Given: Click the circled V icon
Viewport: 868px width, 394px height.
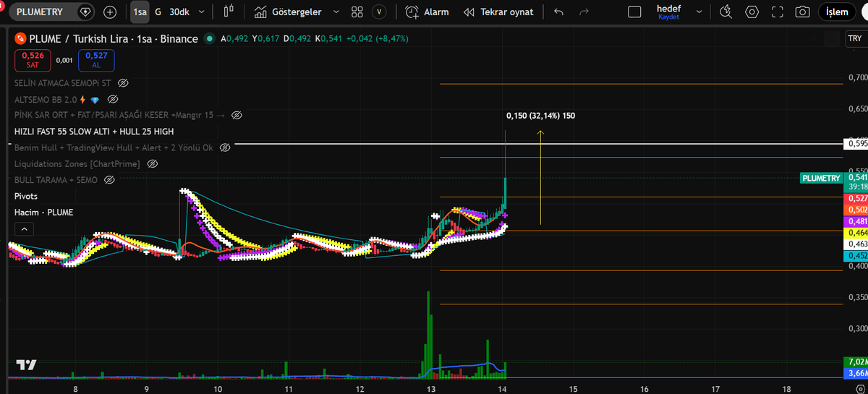Looking at the screenshot, I should pyautogui.click(x=379, y=12).
